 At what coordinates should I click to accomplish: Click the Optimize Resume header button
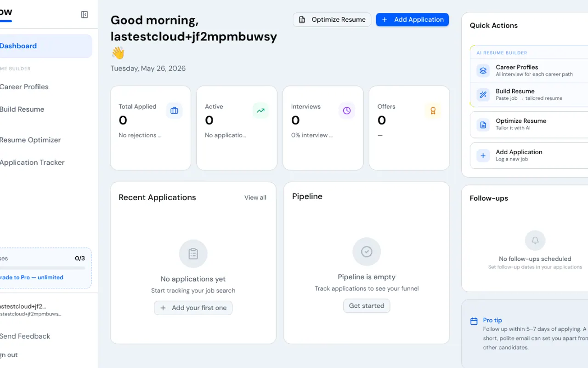tap(332, 20)
